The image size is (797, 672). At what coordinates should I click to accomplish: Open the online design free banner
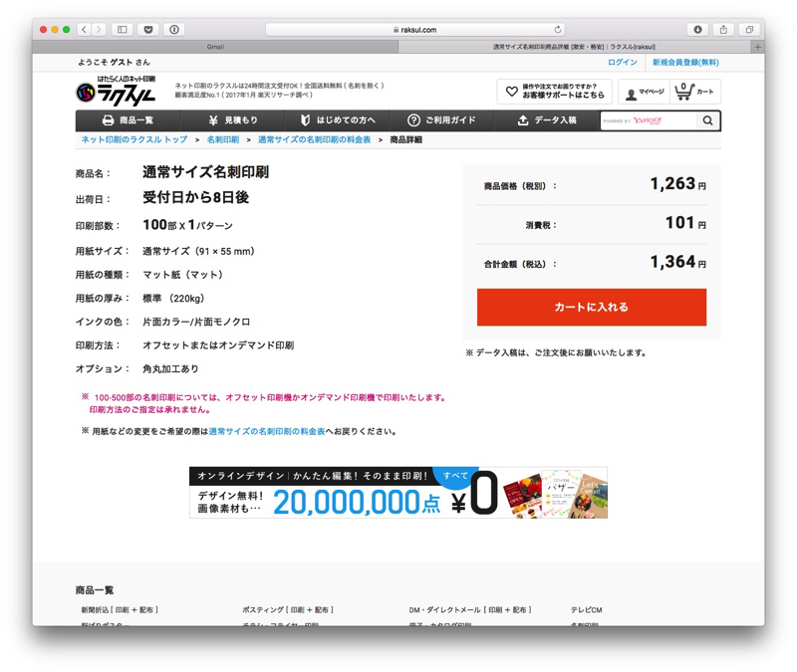(398, 492)
